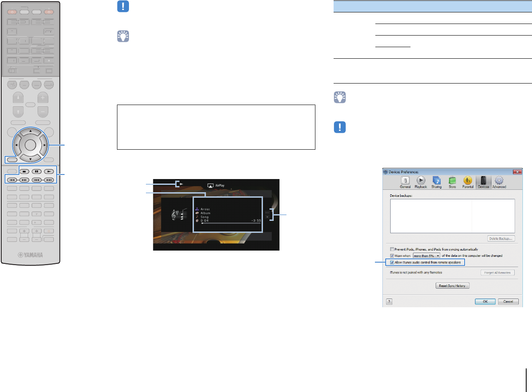The width and height of the screenshot is (532, 392).
Task: Click the remote's top-right red power button
Action: pos(49,12)
